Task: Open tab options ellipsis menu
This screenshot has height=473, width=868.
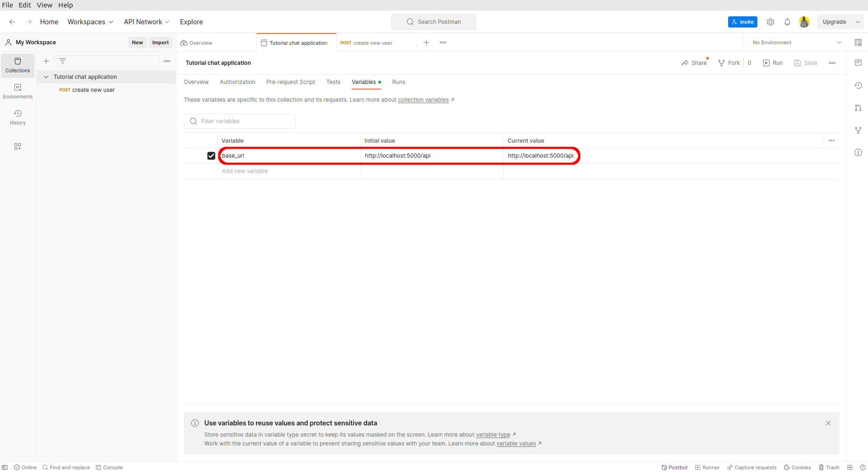Action: 443,42
